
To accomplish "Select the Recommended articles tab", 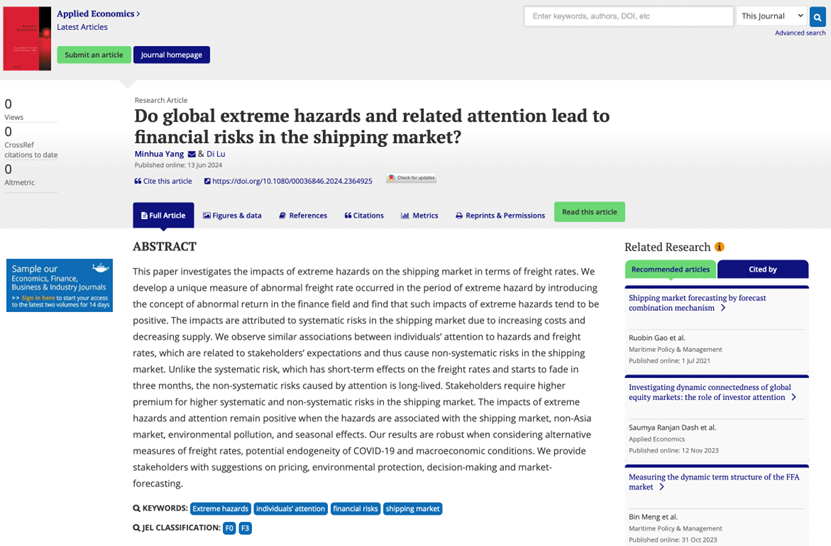I will (670, 269).
